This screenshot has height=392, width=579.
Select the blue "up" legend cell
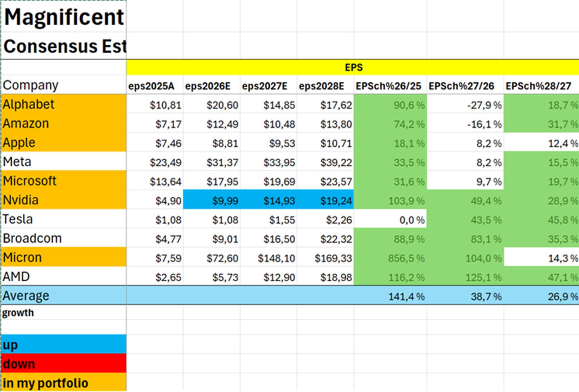click(x=64, y=344)
